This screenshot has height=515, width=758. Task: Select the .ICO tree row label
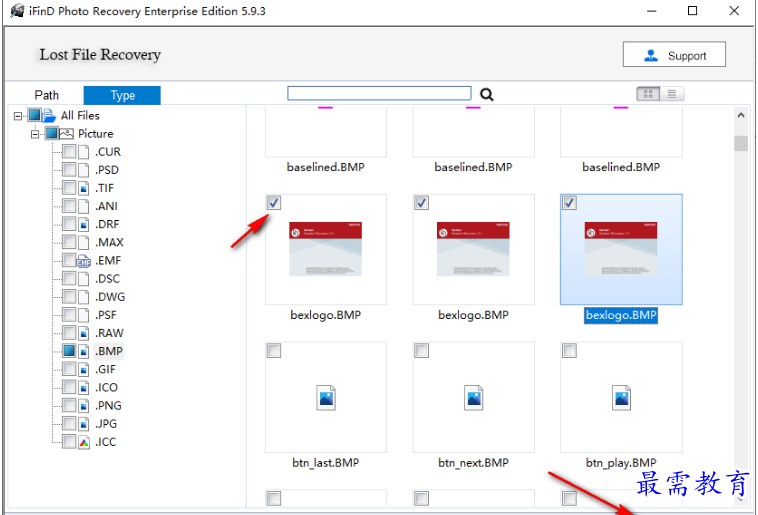(x=106, y=387)
